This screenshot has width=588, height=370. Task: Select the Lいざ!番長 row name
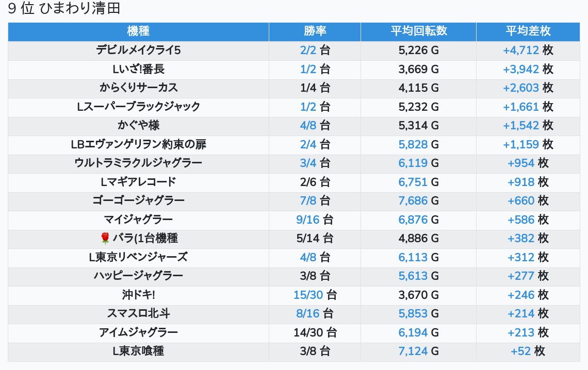tap(138, 69)
